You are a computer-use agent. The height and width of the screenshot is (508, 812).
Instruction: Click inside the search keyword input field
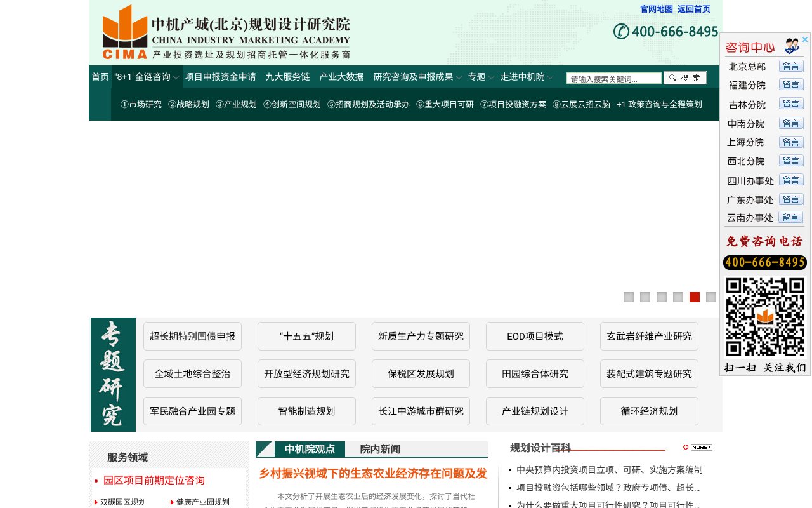(x=613, y=77)
